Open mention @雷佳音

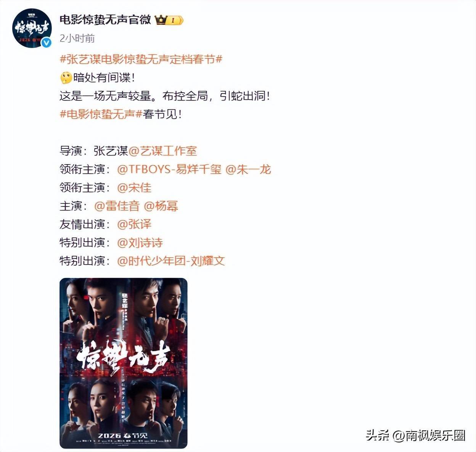117,206
